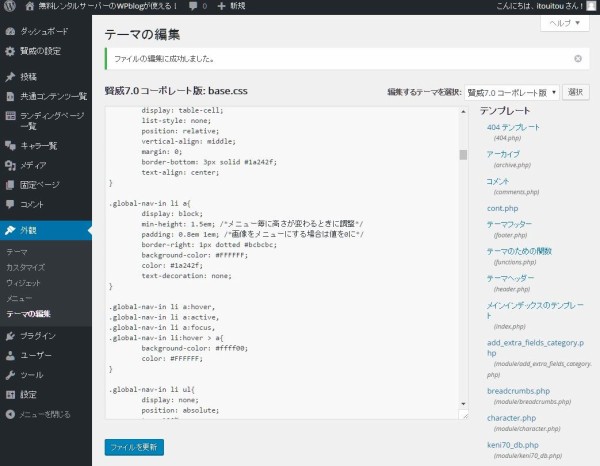Click the ユーザー person icon
The image size is (600, 466).
pos(10,355)
